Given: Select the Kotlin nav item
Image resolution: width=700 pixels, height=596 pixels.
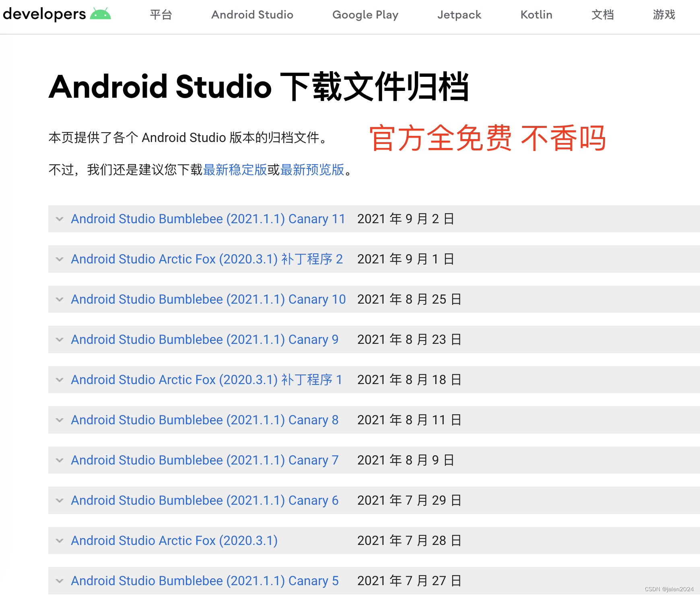Looking at the screenshot, I should tap(536, 15).
